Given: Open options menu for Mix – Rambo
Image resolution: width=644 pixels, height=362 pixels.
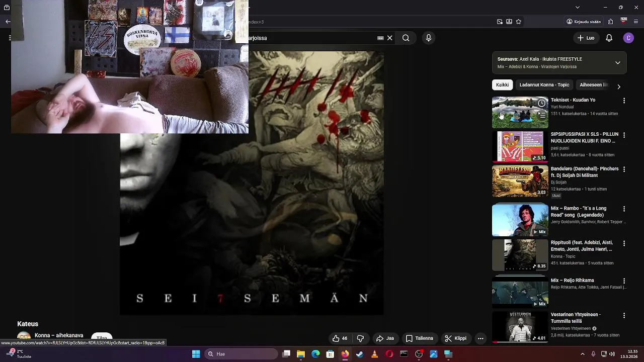Looking at the screenshot, I should click(624, 209).
